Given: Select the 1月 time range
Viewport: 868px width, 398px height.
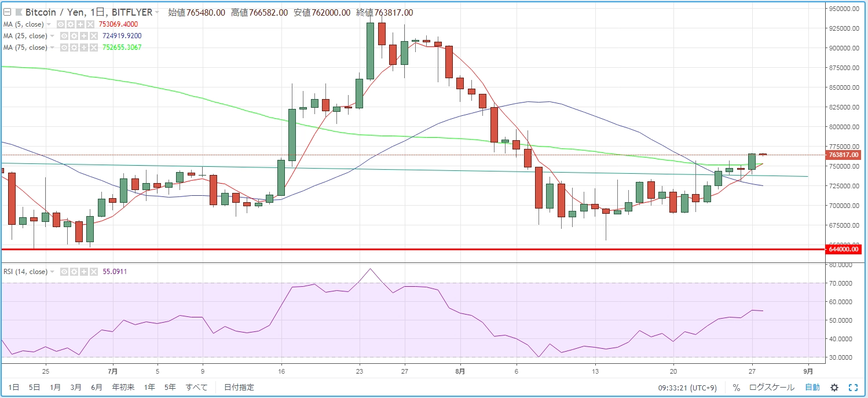Looking at the screenshot, I should [56, 388].
